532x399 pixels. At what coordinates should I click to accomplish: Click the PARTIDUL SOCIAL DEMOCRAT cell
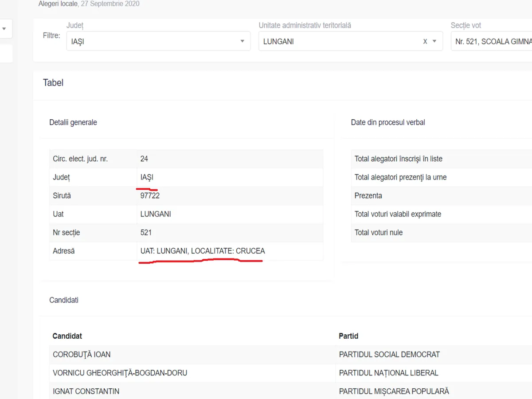pyautogui.click(x=389, y=355)
